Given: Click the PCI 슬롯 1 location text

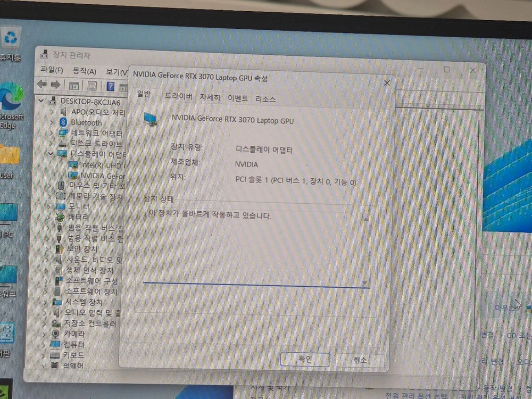Looking at the screenshot, I should [295, 181].
